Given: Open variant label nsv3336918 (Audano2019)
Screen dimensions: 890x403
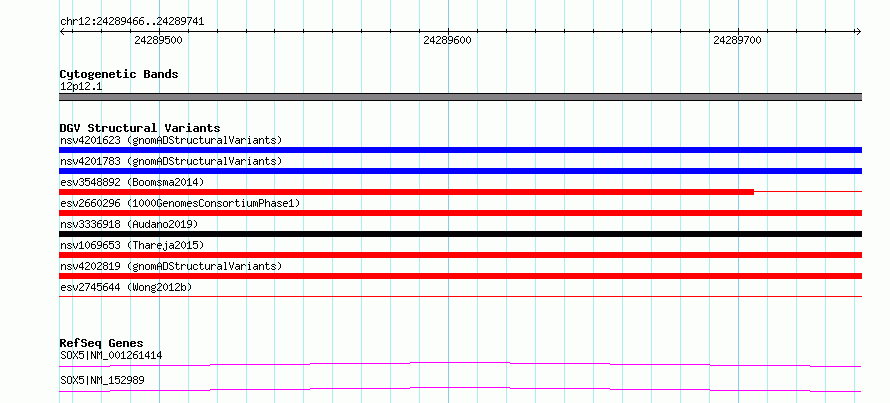Looking at the screenshot, I should tap(129, 224).
